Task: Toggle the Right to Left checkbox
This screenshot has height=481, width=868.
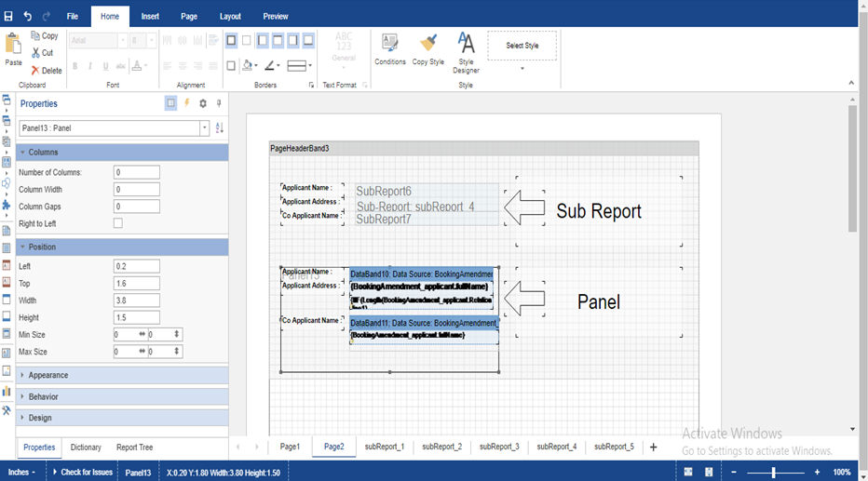Action: tap(118, 223)
